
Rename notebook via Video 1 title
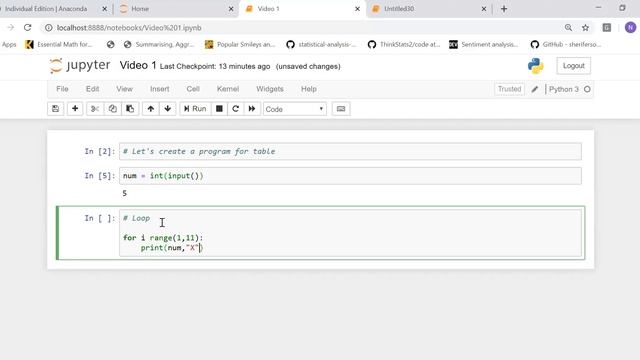pos(138,66)
